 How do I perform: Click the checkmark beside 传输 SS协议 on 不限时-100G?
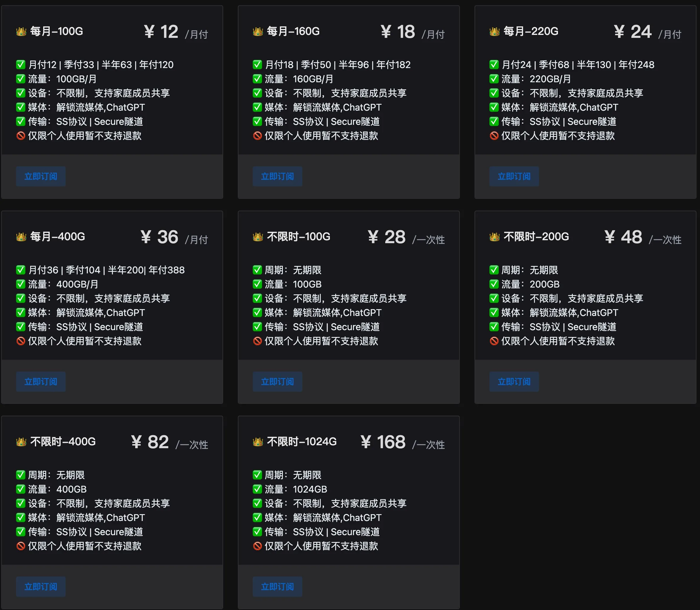click(257, 327)
